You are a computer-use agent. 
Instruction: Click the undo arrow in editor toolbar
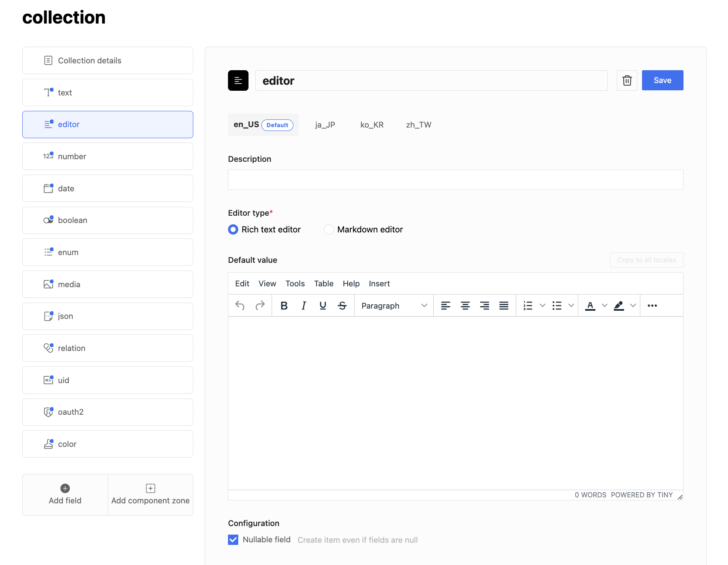[x=240, y=306]
